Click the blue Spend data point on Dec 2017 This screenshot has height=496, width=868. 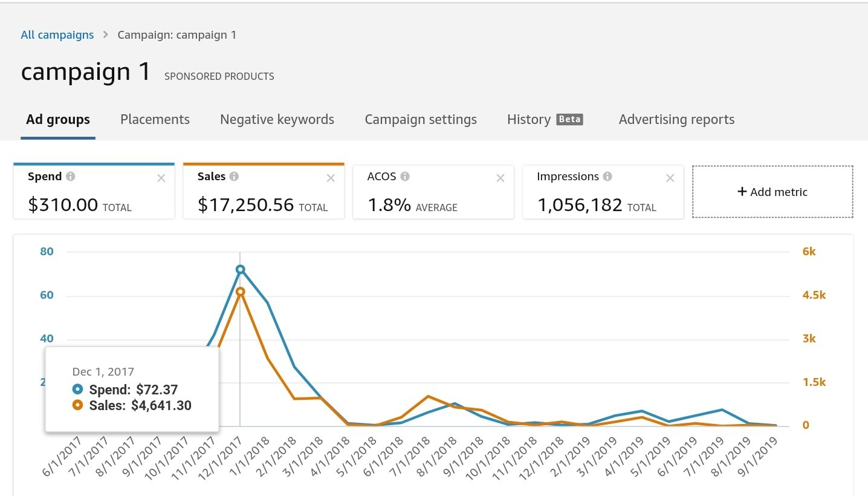(240, 270)
